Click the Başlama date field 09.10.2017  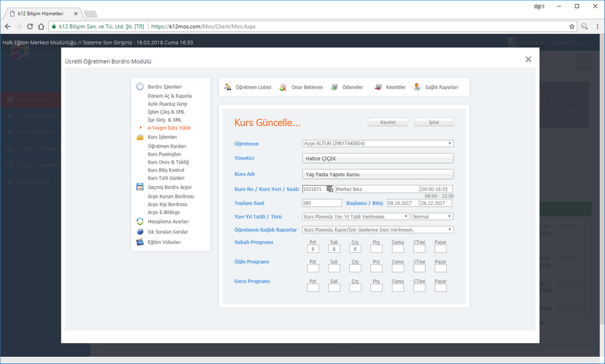click(403, 203)
